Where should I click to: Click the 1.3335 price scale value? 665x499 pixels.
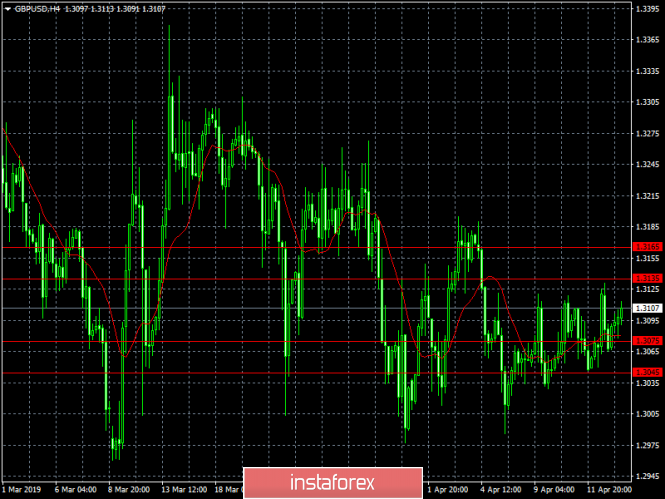point(648,71)
